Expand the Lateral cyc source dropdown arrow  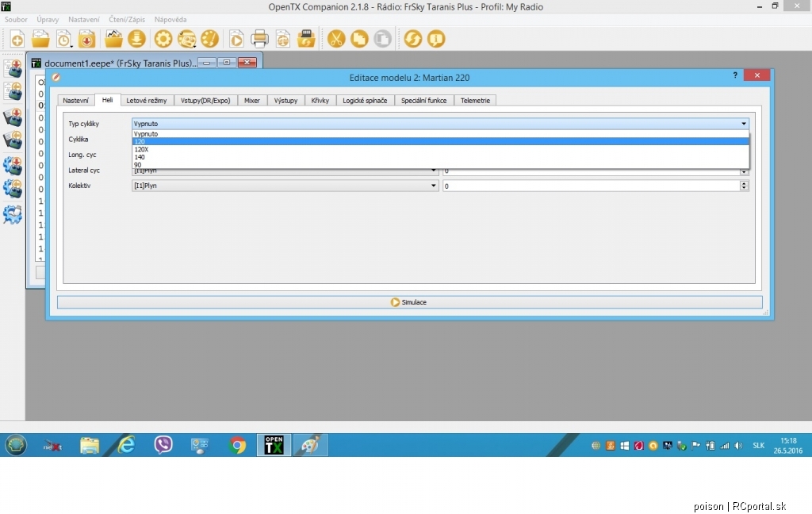[x=434, y=171]
